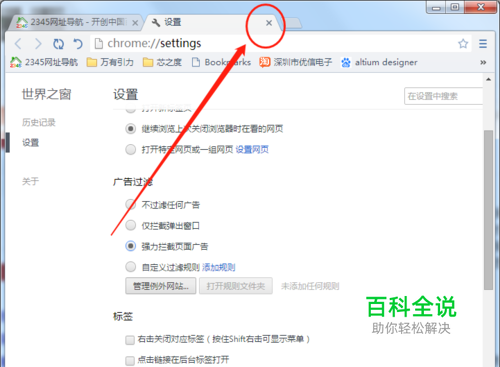Click the vertical scrollbar thumb
This screenshot has width=500, height=367.
(489, 210)
